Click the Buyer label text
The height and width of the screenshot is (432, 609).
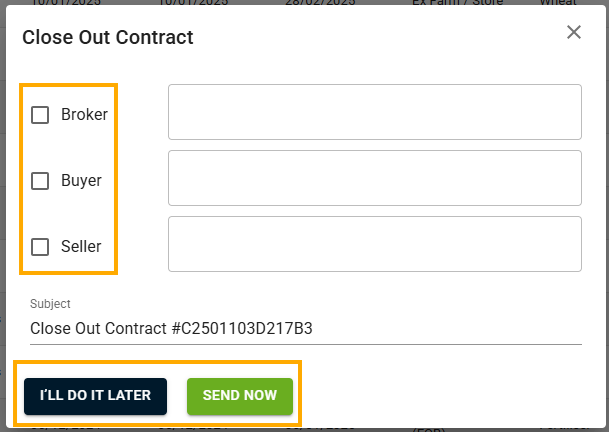[x=81, y=181]
